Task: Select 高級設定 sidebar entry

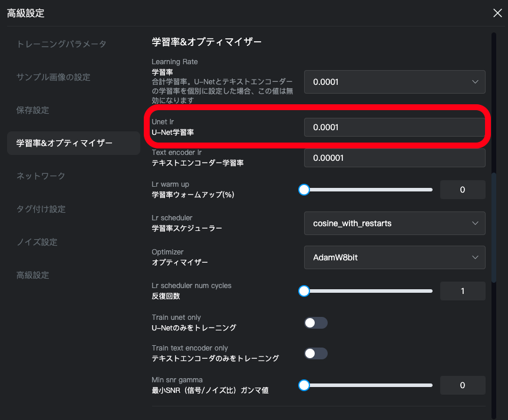Action: 32,275
